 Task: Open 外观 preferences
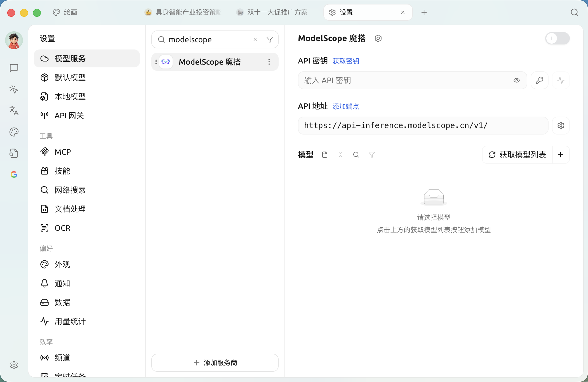pyautogui.click(x=87, y=264)
